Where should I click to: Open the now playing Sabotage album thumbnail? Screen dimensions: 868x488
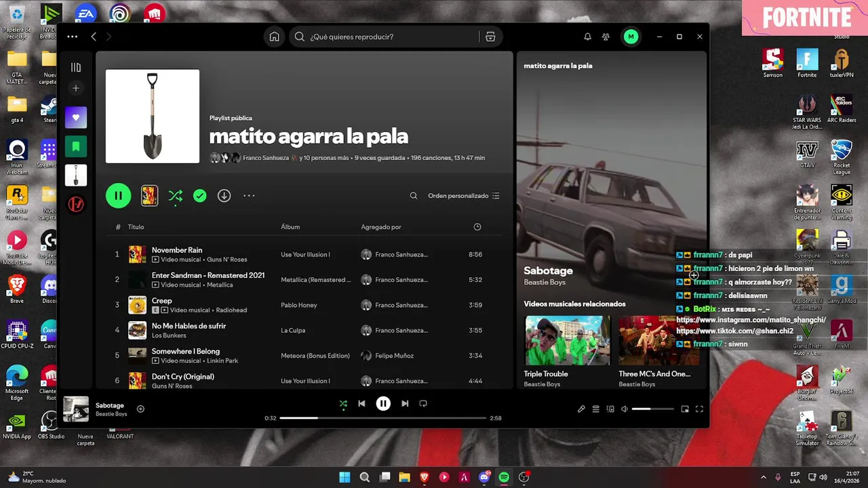coord(76,409)
